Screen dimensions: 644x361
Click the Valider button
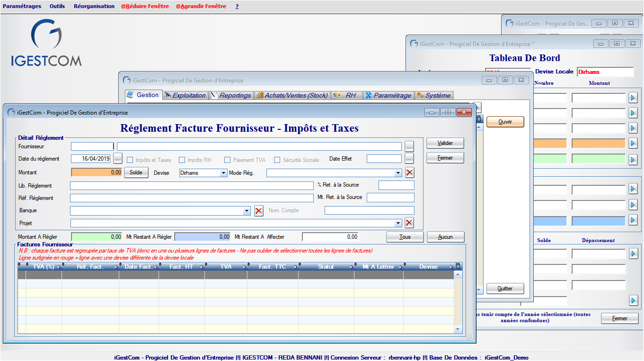pyautogui.click(x=445, y=143)
